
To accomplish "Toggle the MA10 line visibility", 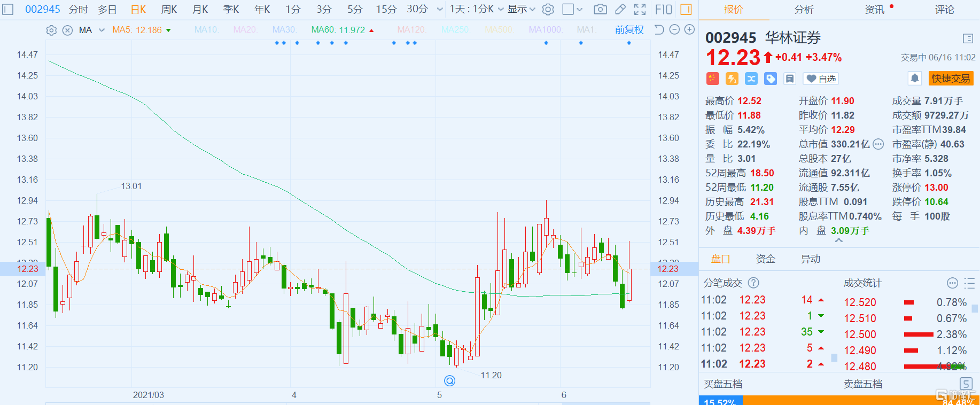I will click(x=207, y=30).
